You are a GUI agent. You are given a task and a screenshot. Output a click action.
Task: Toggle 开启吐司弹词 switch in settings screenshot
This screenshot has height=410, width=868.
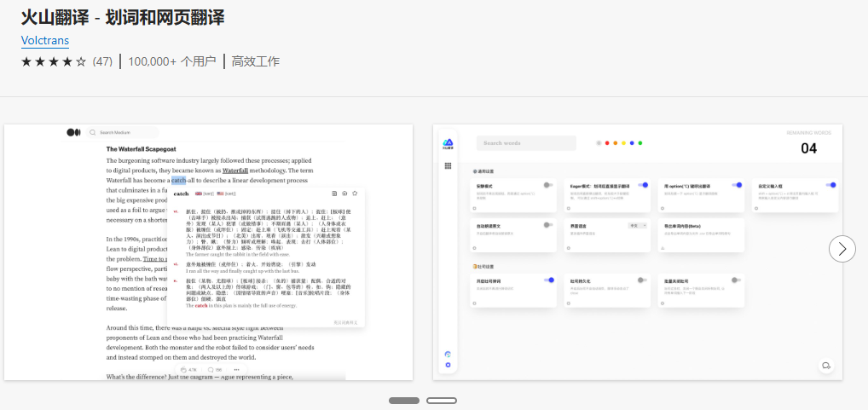pyautogui.click(x=548, y=280)
